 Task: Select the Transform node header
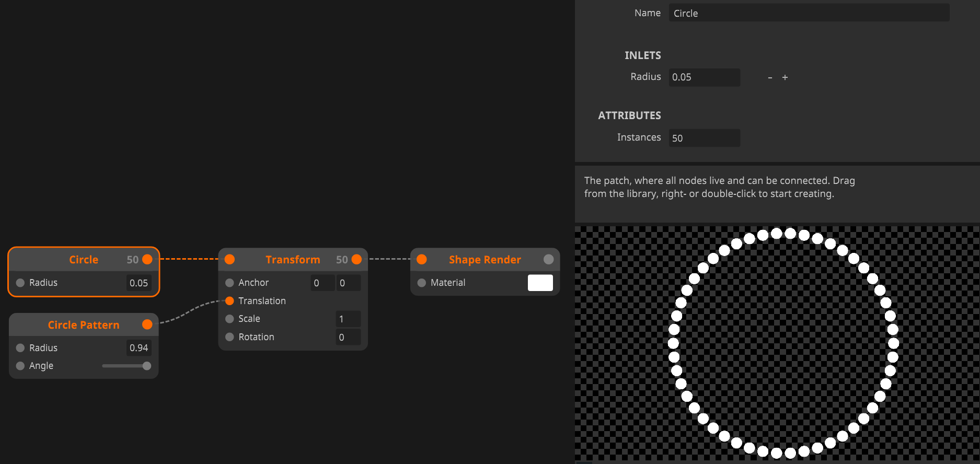[x=293, y=260]
